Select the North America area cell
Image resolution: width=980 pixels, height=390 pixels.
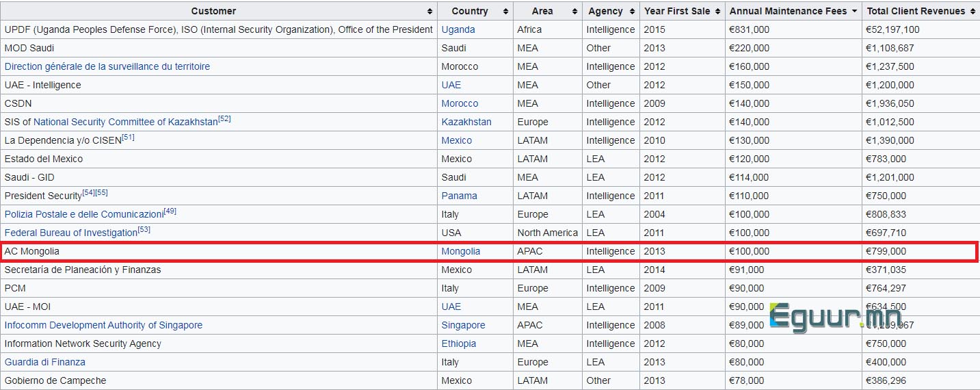(x=548, y=233)
